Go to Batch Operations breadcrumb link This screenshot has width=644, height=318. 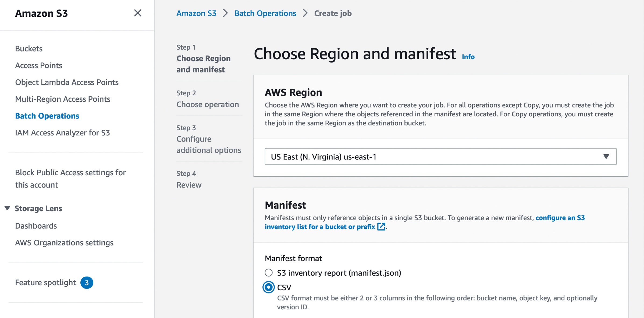[x=265, y=13]
